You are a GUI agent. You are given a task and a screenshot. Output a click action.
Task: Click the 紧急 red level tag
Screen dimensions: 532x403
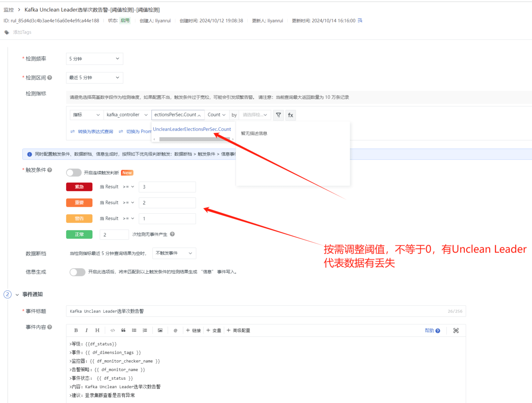79,187
